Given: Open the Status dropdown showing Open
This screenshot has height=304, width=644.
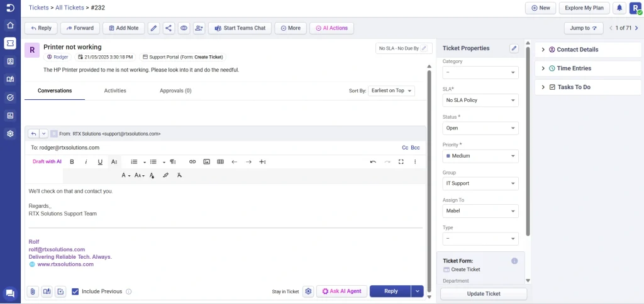Looking at the screenshot, I should [480, 128].
